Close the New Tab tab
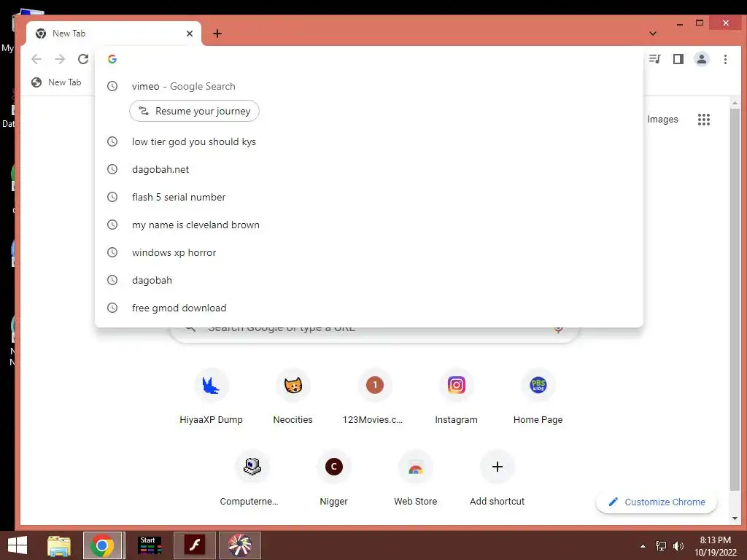Screen dimensions: 747x560 point(190,34)
